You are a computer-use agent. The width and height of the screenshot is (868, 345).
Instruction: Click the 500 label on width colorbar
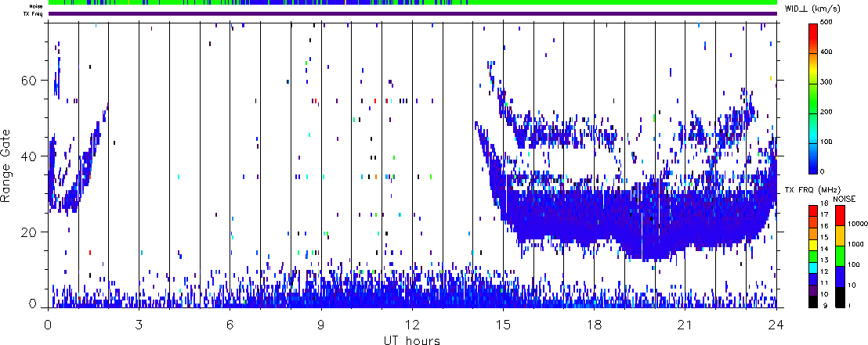[826, 22]
